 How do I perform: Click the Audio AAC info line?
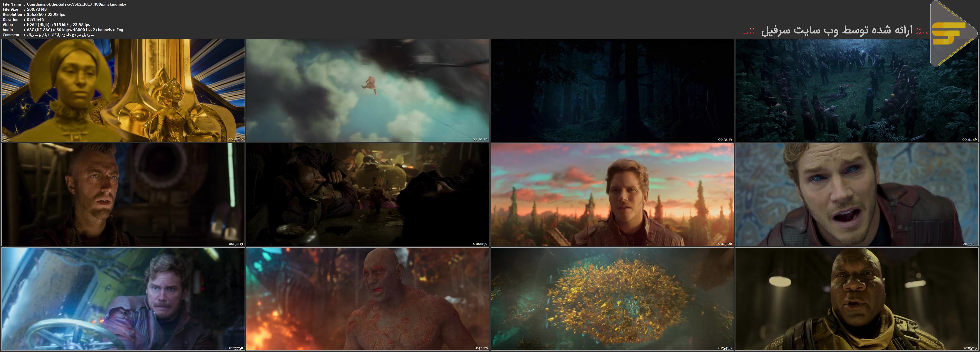[x=75, y=30]
